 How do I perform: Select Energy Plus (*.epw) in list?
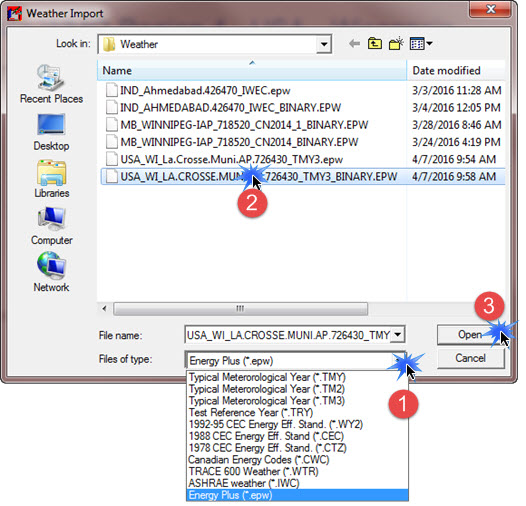[x=297, y=495]
